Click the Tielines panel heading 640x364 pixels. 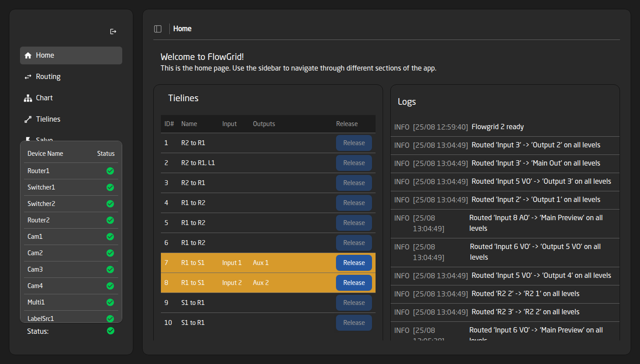coord(183,99)
